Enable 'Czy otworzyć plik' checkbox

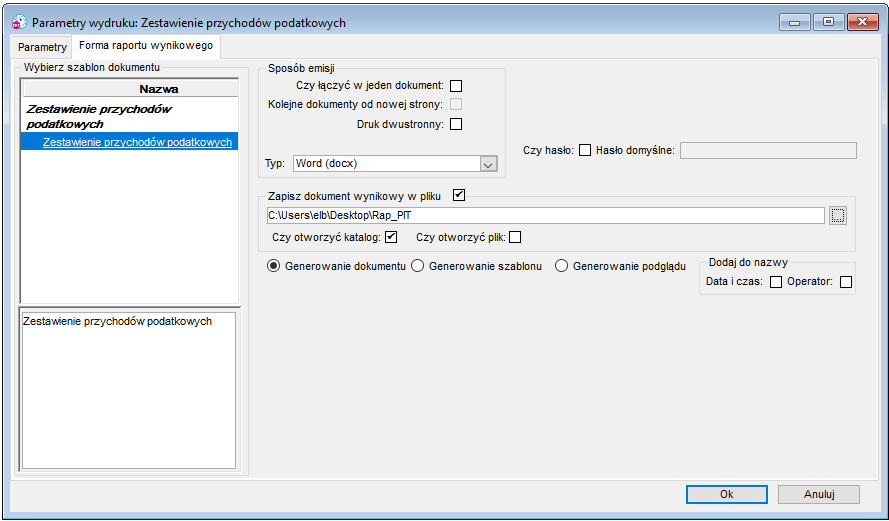(515, 237)
